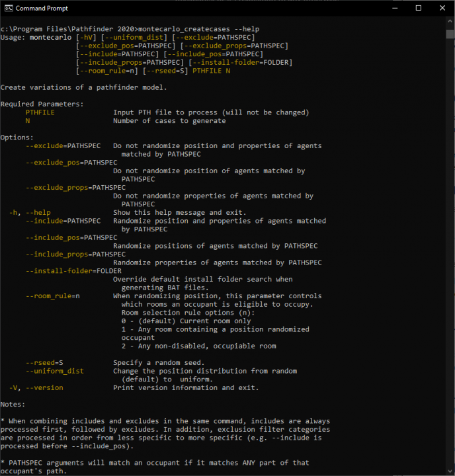Click the '--include_props=PATHSPEC' option in Options list
Viewport: 455px width, 476px height.
75,255
